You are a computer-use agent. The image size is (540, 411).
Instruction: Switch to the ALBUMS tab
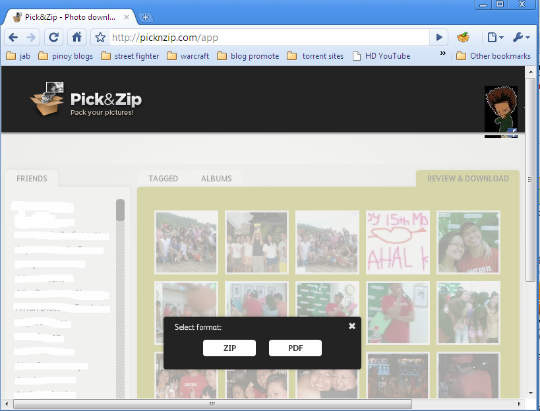216,178
